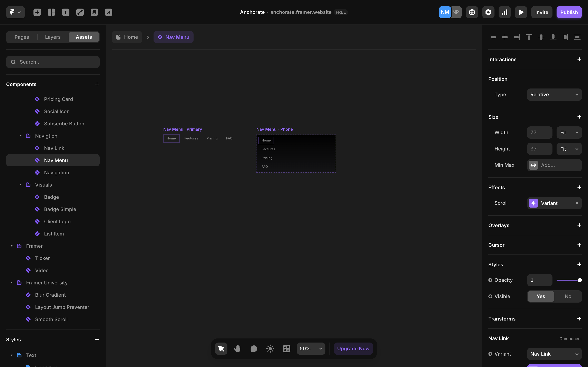Click the assets Search field

53,62
